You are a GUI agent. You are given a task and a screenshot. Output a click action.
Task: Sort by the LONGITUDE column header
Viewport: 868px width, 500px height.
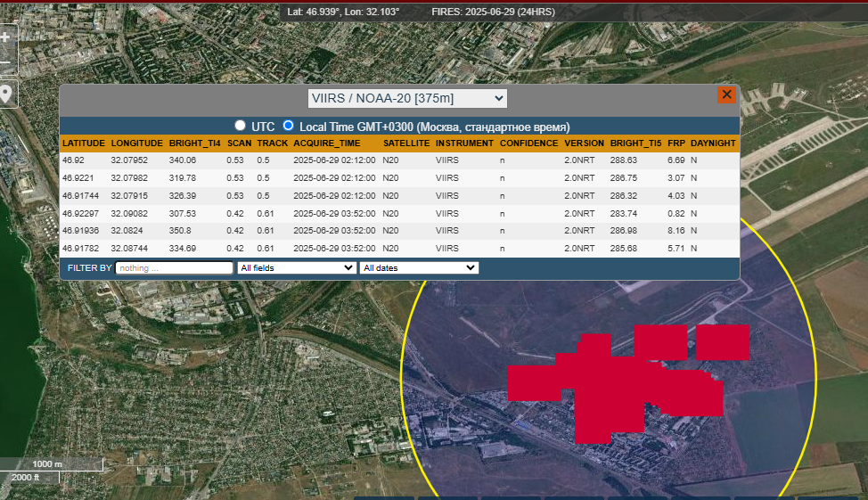click(x=136, y=143)
